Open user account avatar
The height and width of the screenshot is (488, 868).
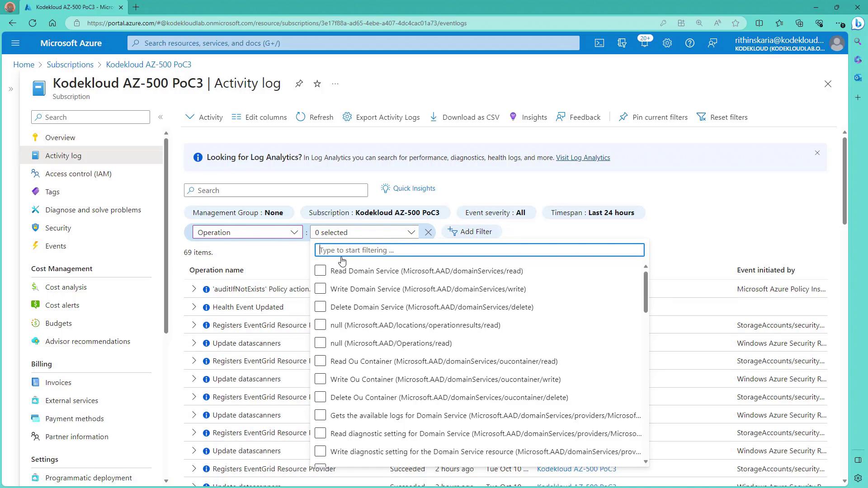837,43
